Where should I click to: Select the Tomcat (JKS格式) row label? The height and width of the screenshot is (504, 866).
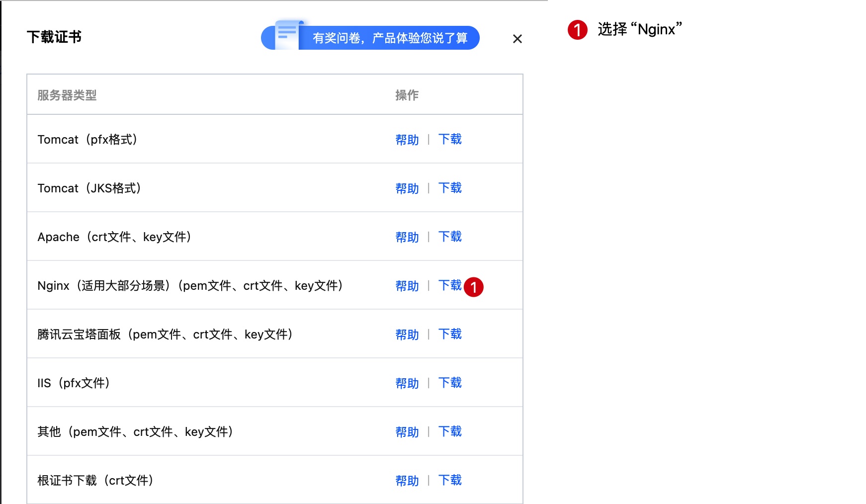89,188
